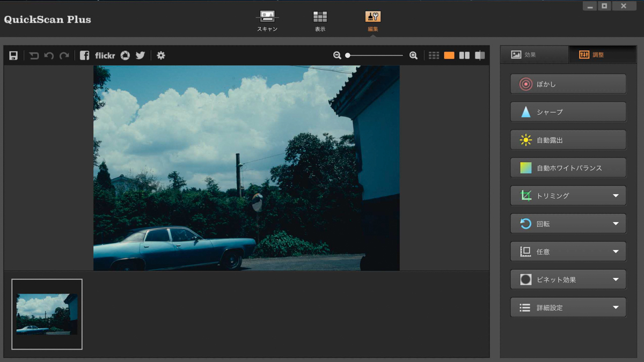Apply 自動露出 auto exposure

pyautogui.click(x=568, y=140)
